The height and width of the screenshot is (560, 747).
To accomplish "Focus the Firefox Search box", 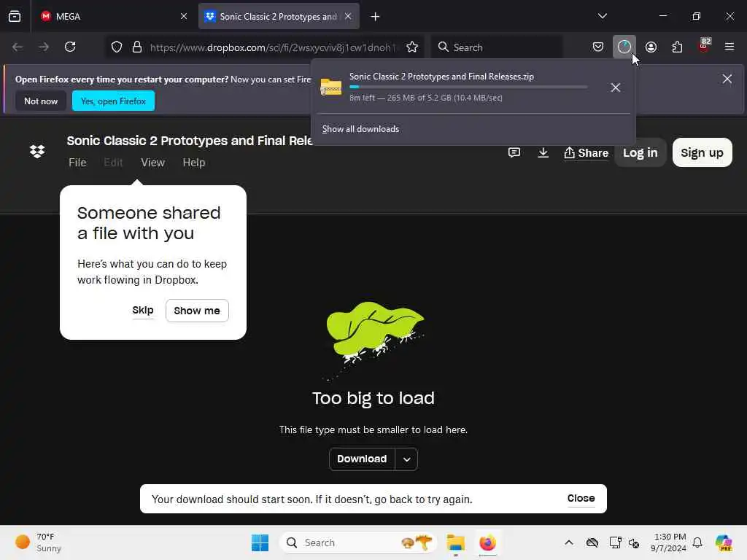I will click(497, 47).
